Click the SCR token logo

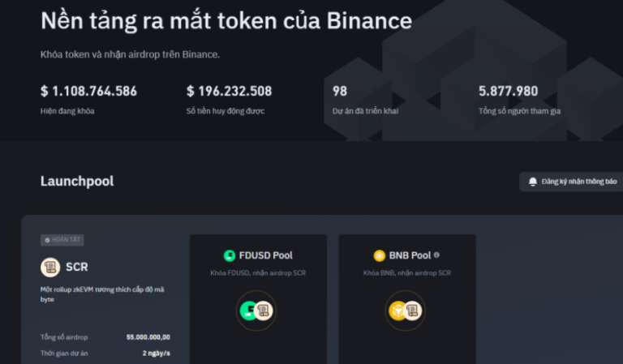(50, 267)
